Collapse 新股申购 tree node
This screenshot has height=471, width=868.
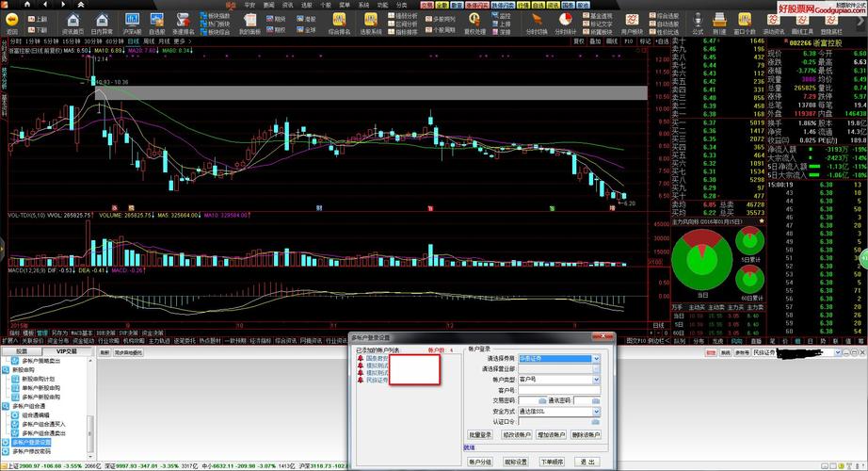point(5,369)
